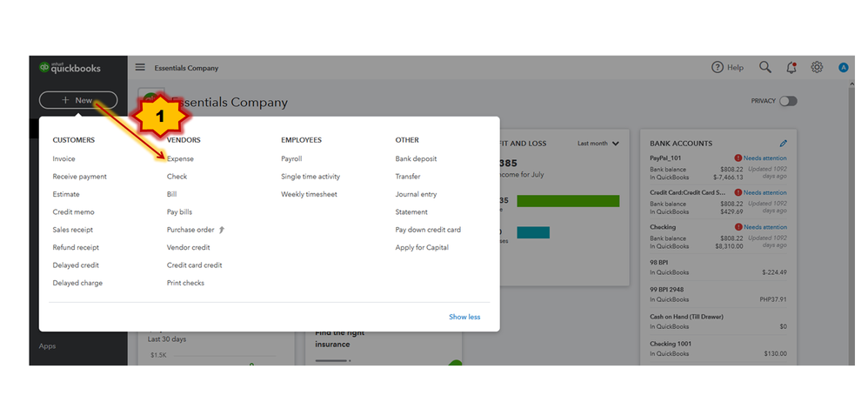Toggle the hamburger navigation menu icon
The image size is (868, 409).
140,67
